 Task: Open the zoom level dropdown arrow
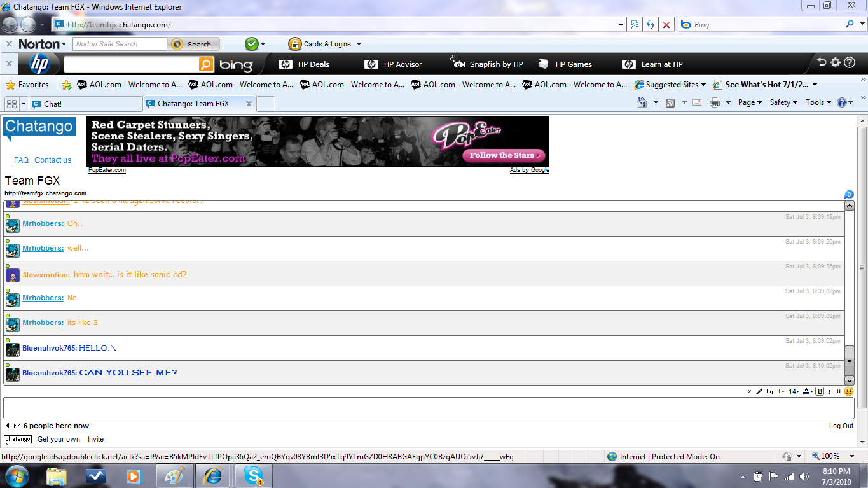pyautogui.click(x=853, y=456)
